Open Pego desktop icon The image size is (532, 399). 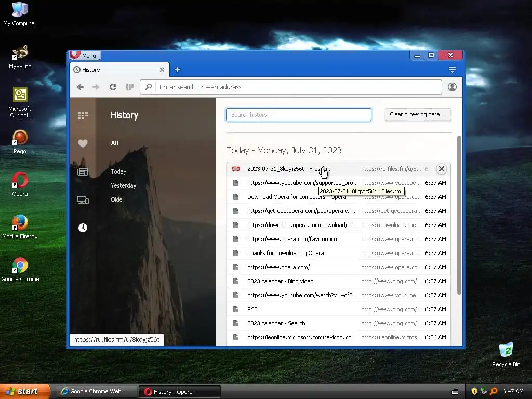tap(20, 142)
